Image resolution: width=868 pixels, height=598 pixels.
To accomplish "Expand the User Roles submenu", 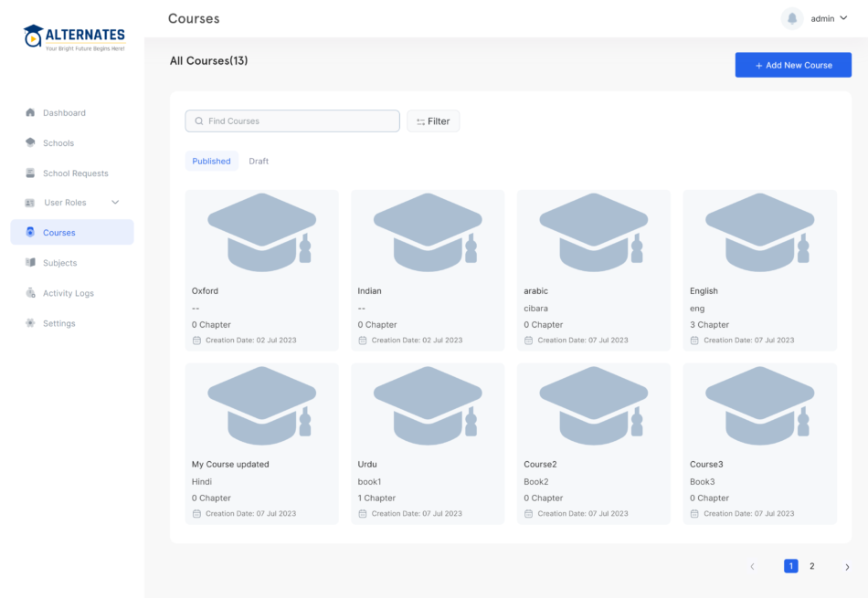I will coord(115,202).
